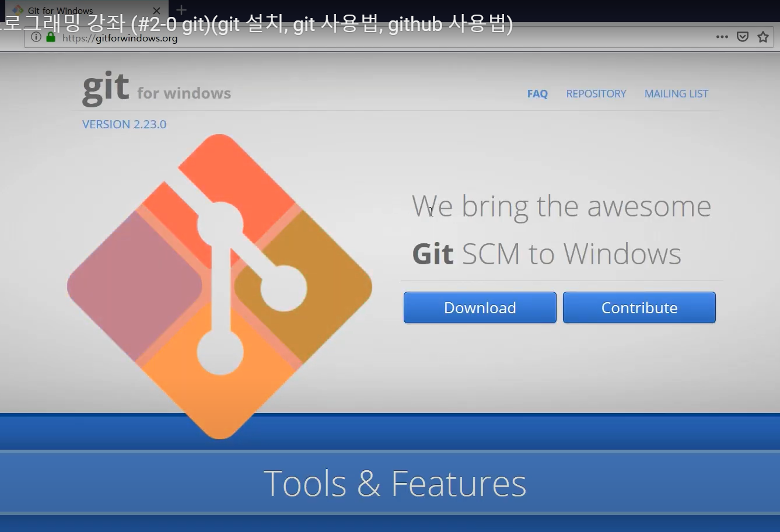This screenshot has width=780, height=532.
Task: Close the Git for Windows tab
Action: (x=156, y=10)
